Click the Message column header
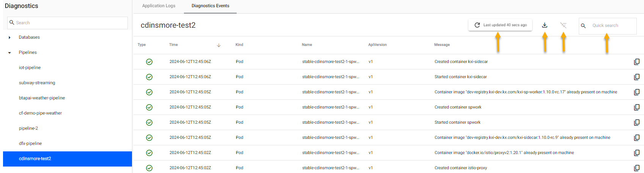 pos(442,45)
